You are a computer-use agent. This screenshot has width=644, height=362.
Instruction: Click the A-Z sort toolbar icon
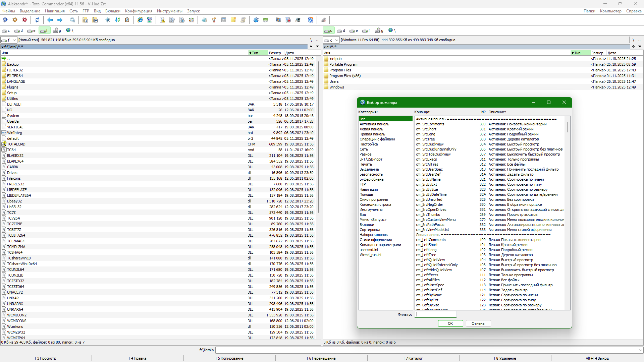[117, 20]
